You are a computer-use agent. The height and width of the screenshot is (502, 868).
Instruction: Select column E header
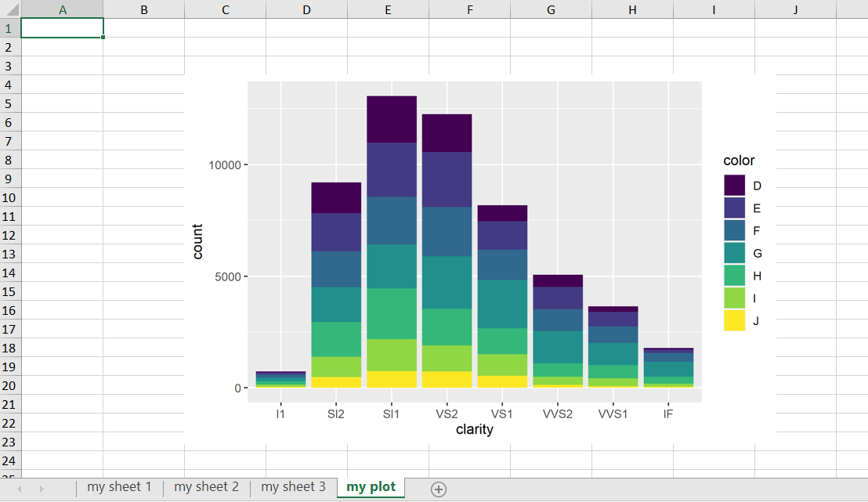387,8
